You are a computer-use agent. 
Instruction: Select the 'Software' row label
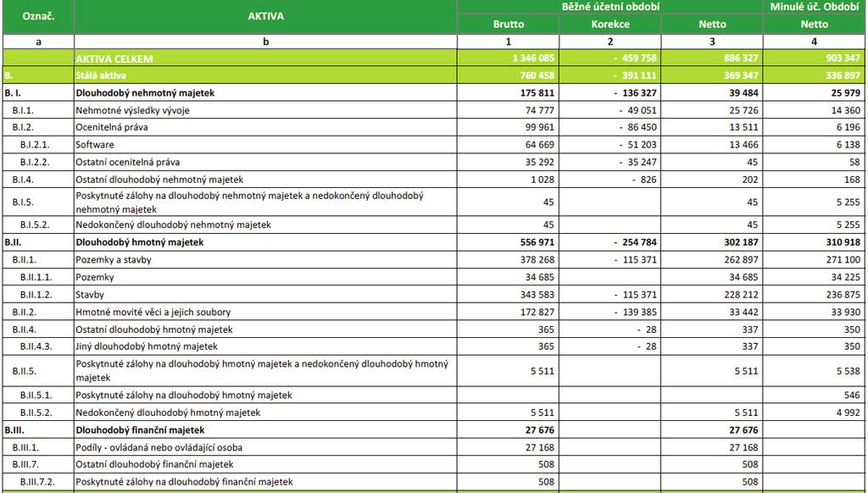click(95, 145)
